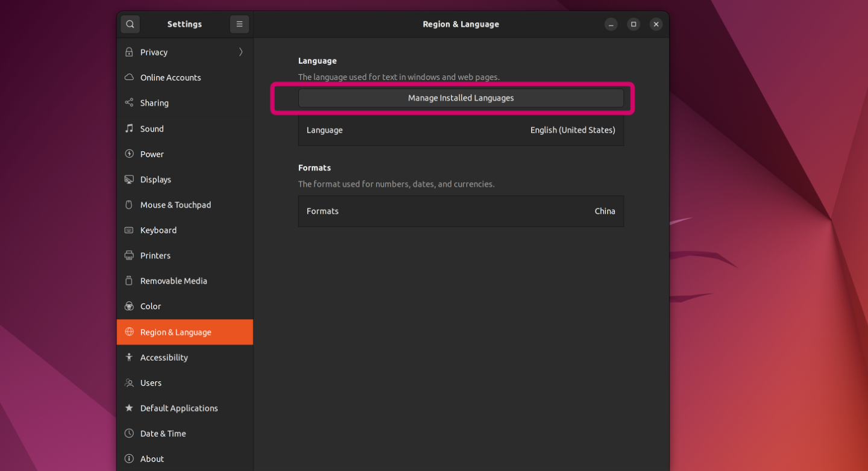Viewport: 868px width, 471px height.
Task: Switch to the Power settings panel
Action: (x=152, y=154)
